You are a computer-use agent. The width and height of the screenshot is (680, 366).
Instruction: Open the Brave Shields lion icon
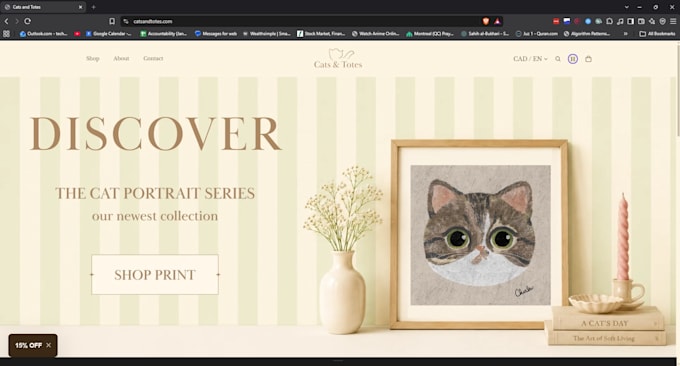(486, 21)
